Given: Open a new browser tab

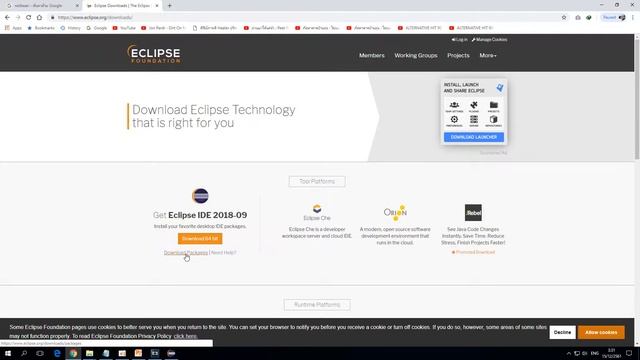Looking at the screenshot, I should pyautogui.click(x=169, y=6).
